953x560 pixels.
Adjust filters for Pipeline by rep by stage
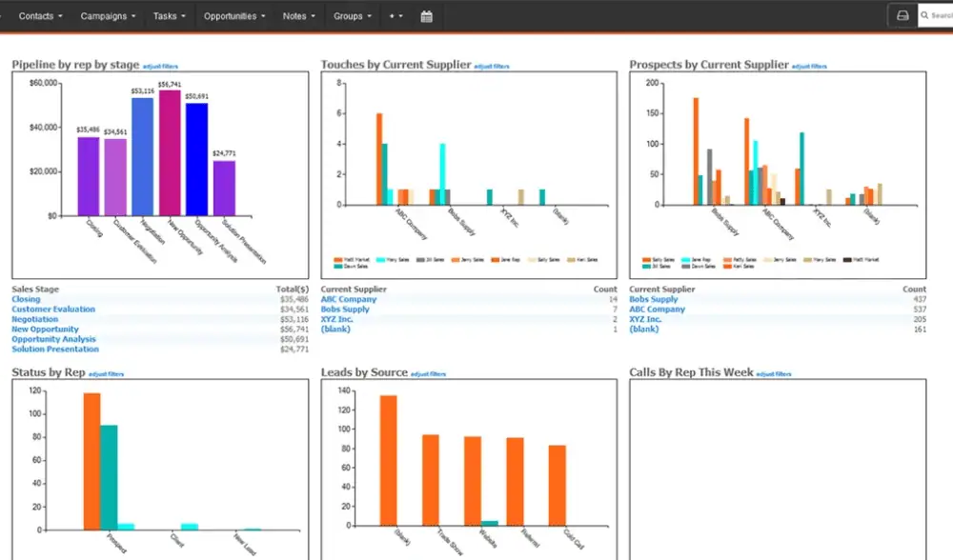click(x=160, y=67)
